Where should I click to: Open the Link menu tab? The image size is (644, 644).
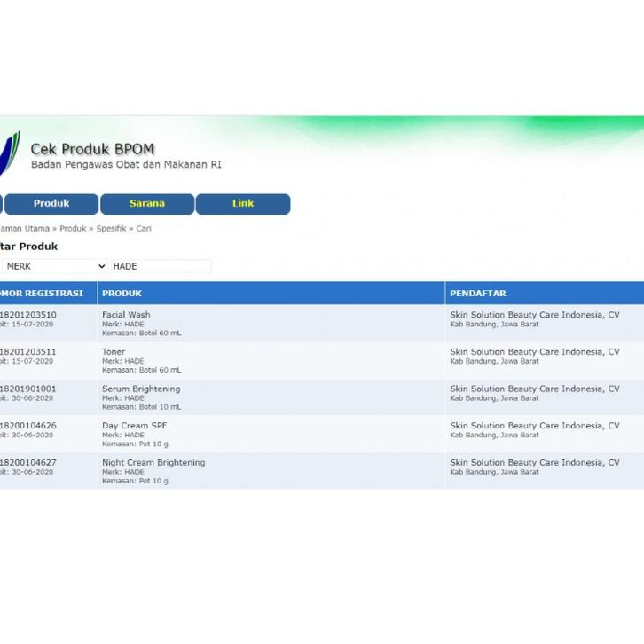click(x=243, y=204)
